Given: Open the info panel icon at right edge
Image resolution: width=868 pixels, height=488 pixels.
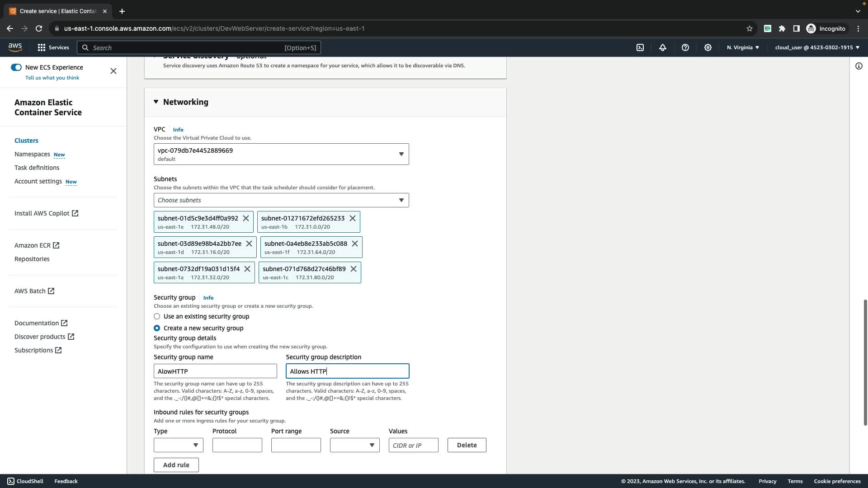Looking at the screenshot, I should tap(859, 66).
